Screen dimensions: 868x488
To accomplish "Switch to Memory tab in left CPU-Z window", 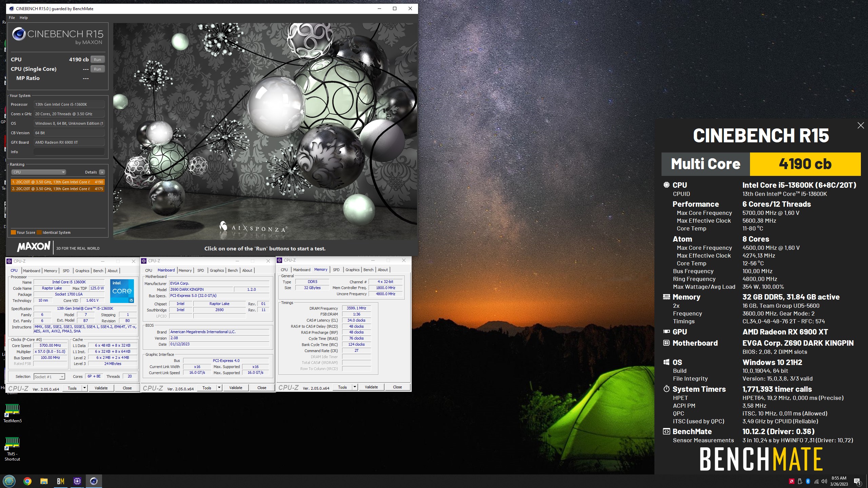I will tap(51, 271).
